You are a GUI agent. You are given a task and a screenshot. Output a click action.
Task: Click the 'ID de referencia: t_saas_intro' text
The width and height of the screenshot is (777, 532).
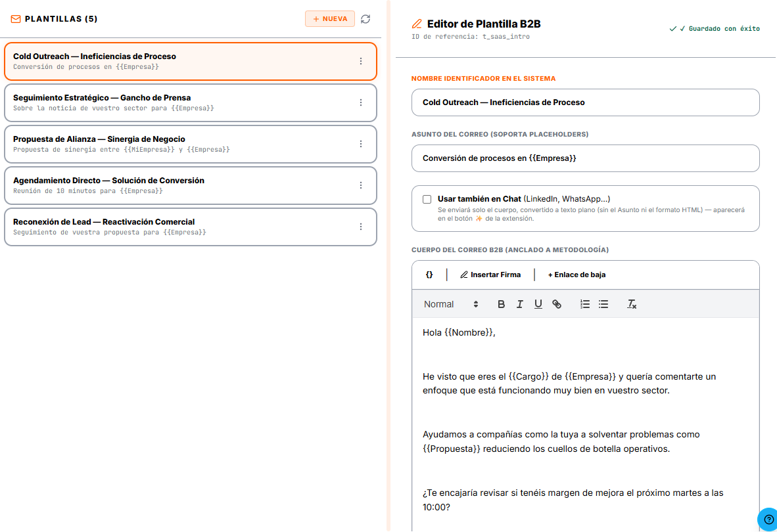(470, 37)
